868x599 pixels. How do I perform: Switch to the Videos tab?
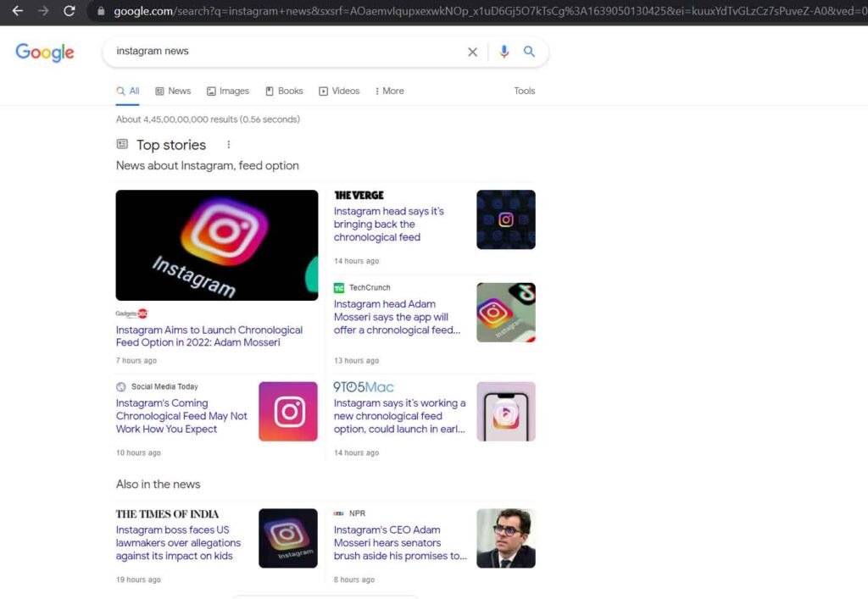click(x=339, y=92)
